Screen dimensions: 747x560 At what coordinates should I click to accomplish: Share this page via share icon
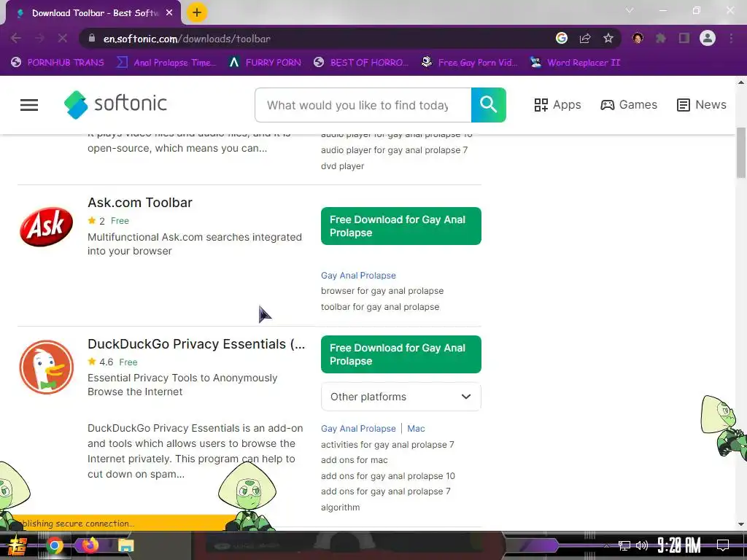pyautogui.click(x=585, y=38)
